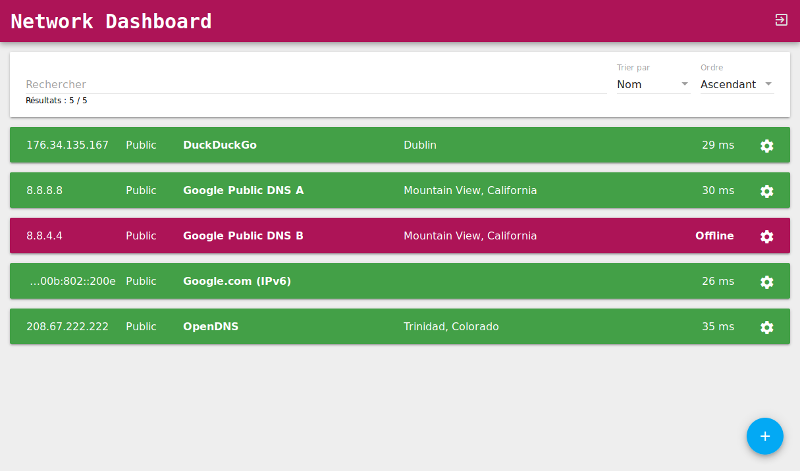Click the Trinidad, Colorado location text

click(451, 327)
